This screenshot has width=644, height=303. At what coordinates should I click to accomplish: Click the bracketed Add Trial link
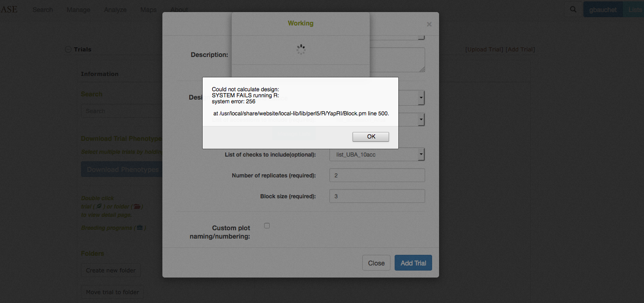(520, 50)
